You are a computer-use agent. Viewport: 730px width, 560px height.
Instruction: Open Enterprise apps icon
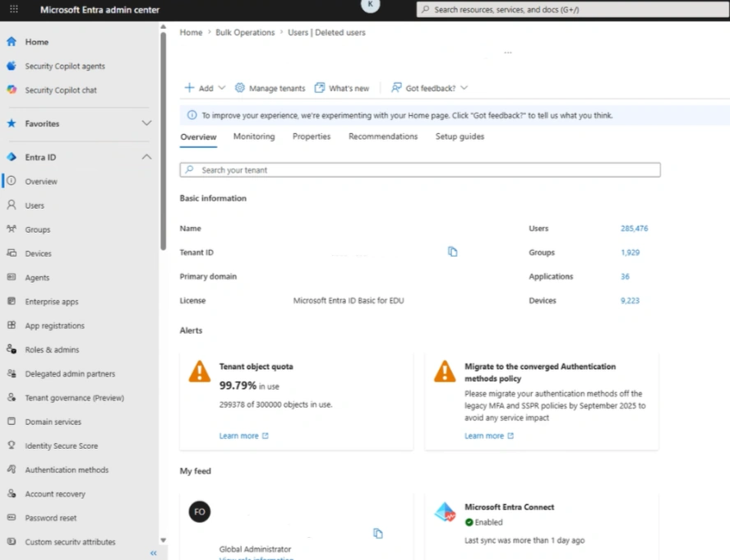point(12,301)
